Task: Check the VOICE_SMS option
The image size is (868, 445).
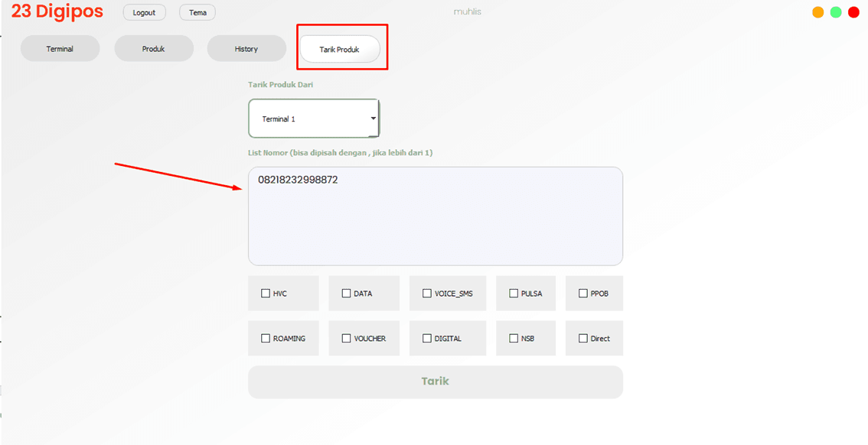Action: [x=427, y=294]
